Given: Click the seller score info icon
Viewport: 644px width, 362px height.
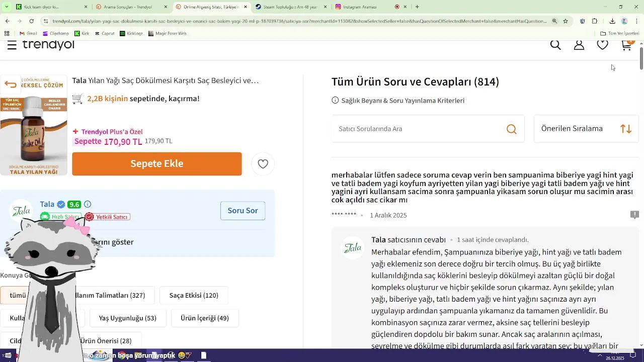Looking at the screenshot, I should click(88, 204).
